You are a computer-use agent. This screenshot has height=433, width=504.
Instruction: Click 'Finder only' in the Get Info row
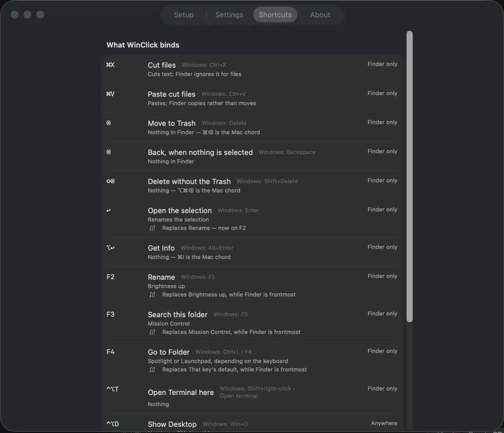(382, 247)
